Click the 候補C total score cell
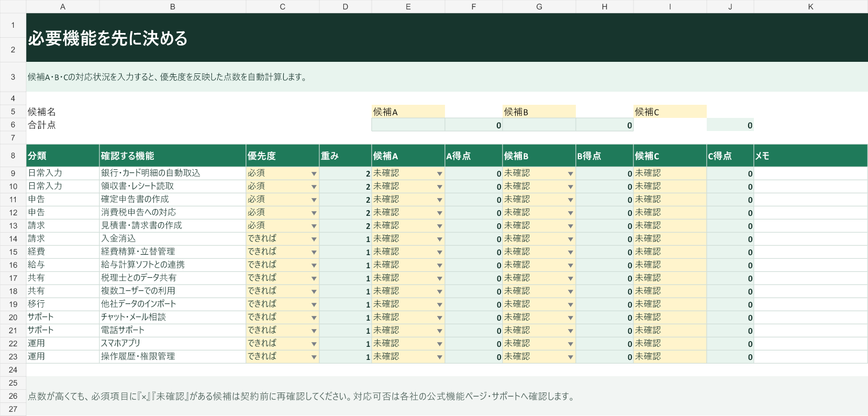 (x=730, y=125)
